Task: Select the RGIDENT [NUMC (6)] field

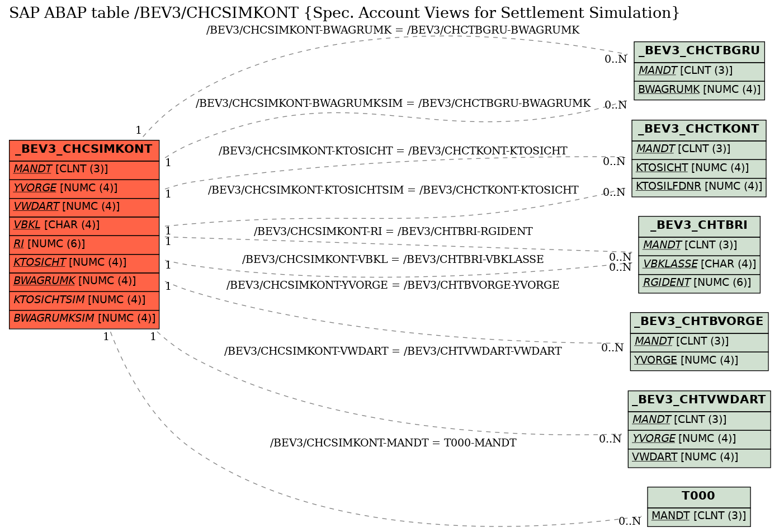Action: 699,283
